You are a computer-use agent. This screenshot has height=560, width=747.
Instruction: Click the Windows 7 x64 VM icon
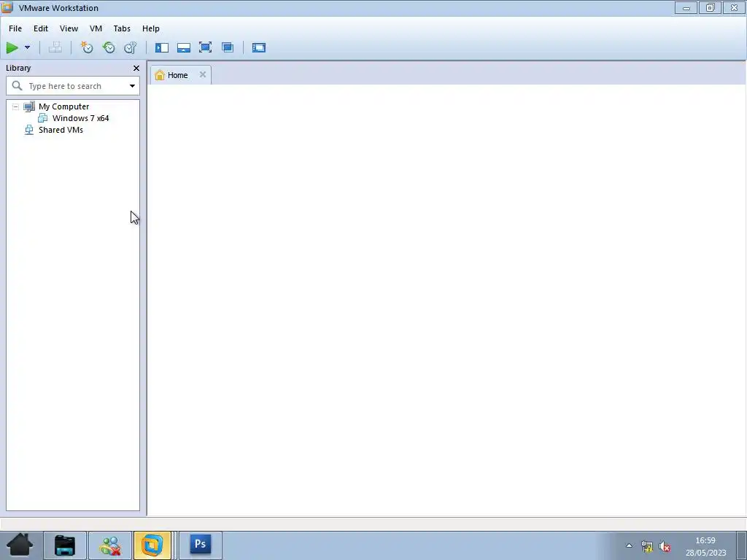[43, 118]
